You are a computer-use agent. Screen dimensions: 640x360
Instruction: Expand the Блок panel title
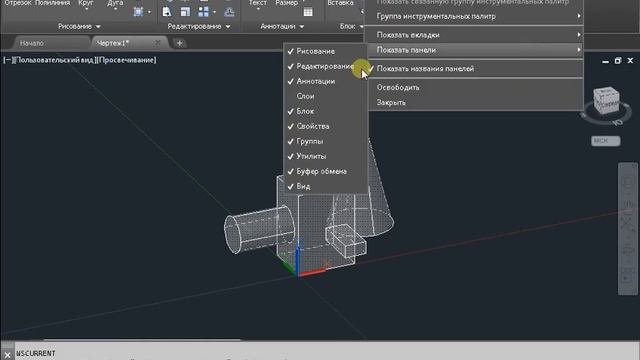(x=351, y=26)
